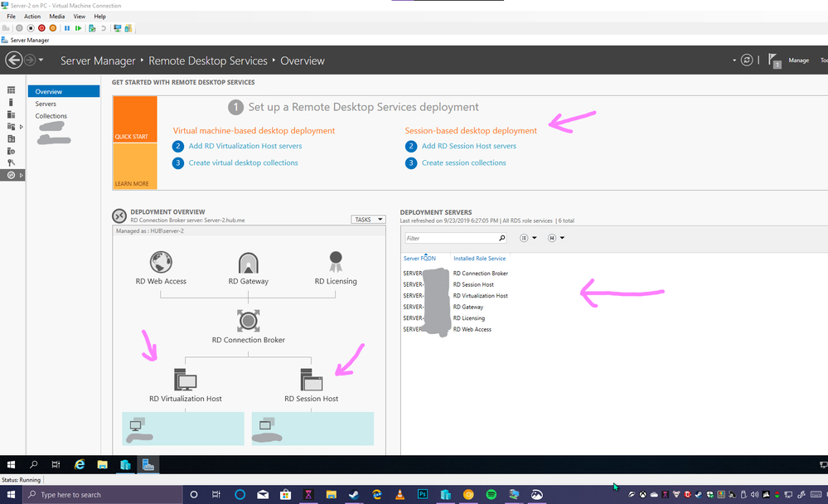Screen dimensions: 828x504
Task: Click the host taskbar search box
Action: coord(103,495)
